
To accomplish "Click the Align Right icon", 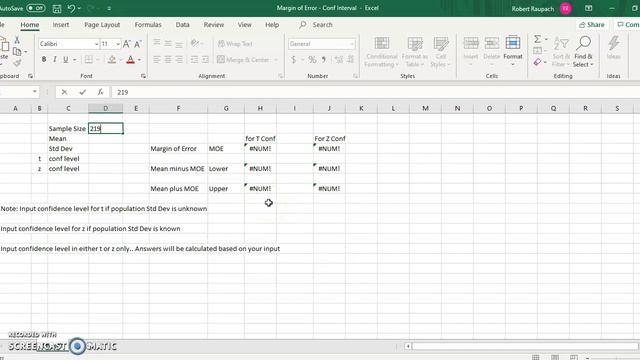I will coord(179,60).
